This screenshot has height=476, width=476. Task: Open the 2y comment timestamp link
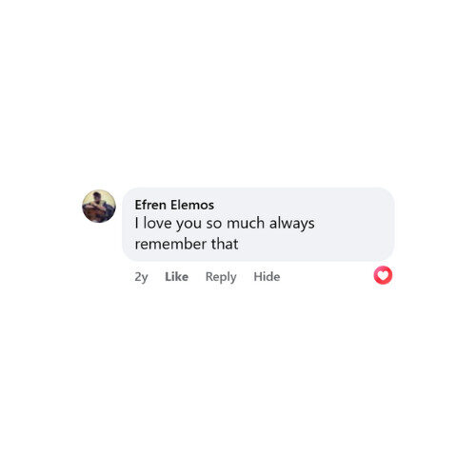point(141,277)
